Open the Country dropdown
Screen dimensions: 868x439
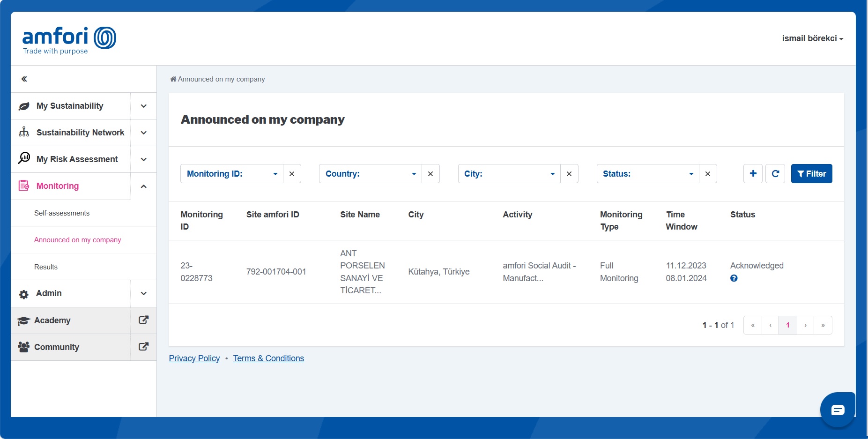pos(371,174)
